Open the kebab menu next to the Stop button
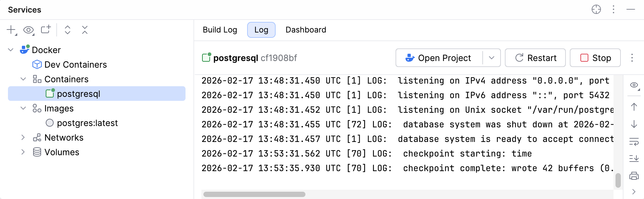Screen dimensions: 644x199 [632, 58]
